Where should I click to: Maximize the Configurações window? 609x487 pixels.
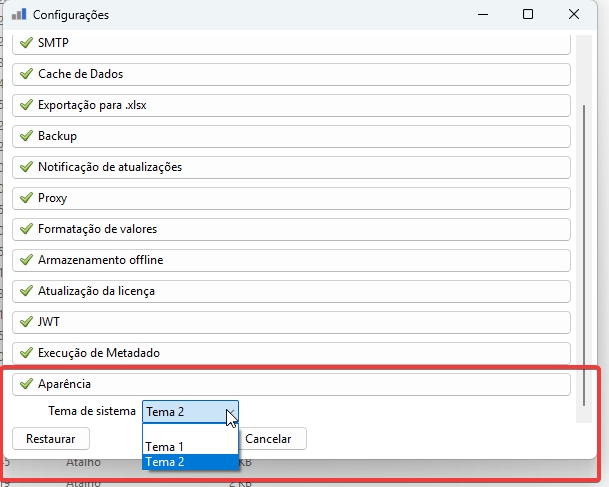[527, 15]
